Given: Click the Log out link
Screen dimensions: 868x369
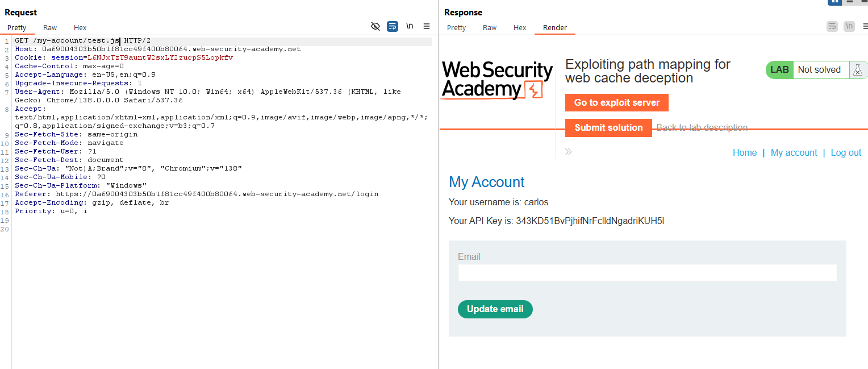Looking at the screenshot, I should [846, 152].
